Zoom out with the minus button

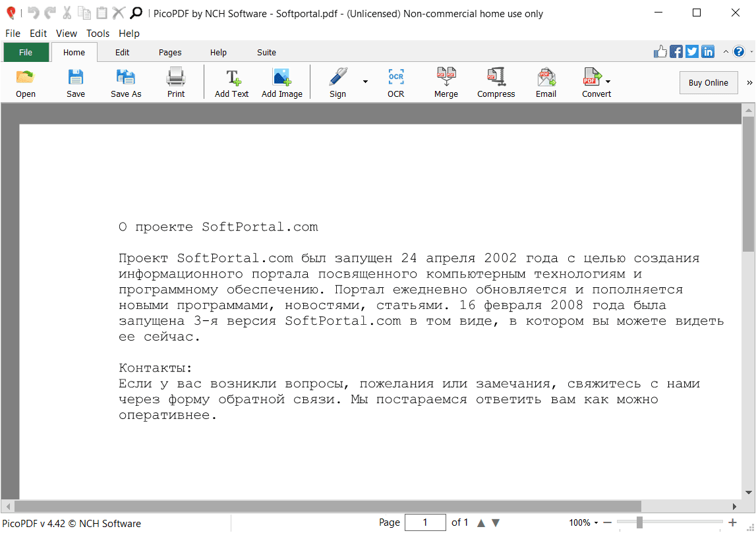[x=608, y=522]
